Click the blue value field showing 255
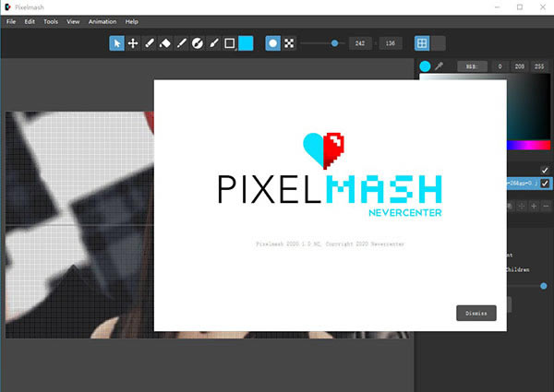Screen dimensions: 554x392 pos(539,66)
